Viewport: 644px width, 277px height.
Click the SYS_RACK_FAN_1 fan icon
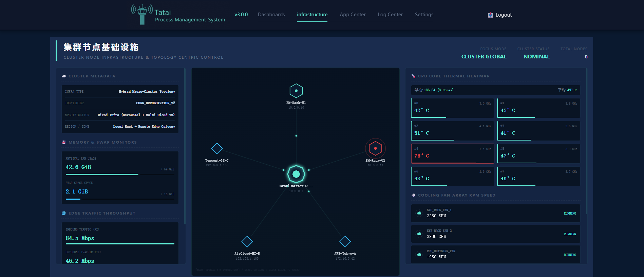419,213
